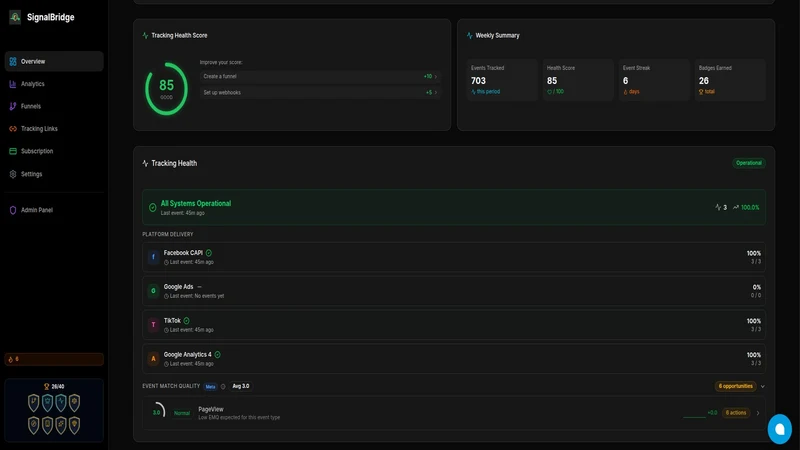Open the Google Analytics 4 delivery row
This screenshot has width=800, height=450.
[454, 359]
